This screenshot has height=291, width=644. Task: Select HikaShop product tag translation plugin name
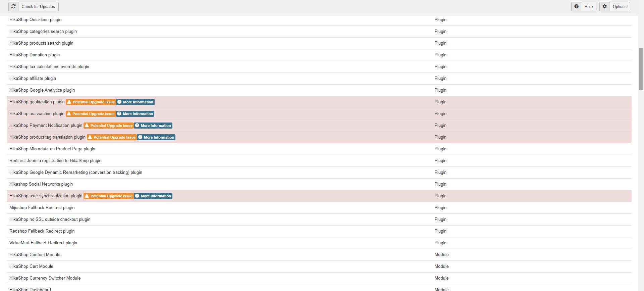[x=47, y=137]
